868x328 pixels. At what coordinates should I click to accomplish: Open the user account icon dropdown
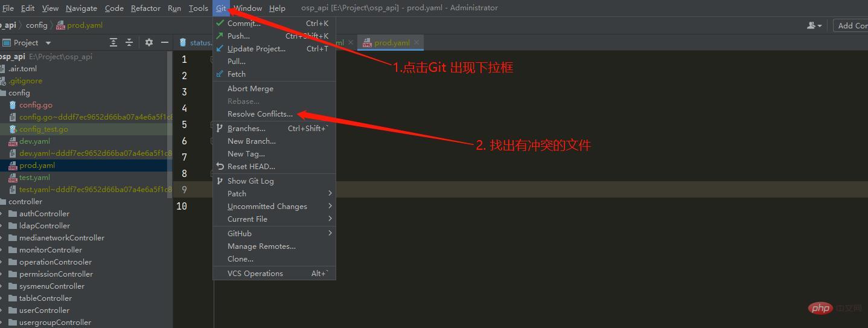pos(814,25)
